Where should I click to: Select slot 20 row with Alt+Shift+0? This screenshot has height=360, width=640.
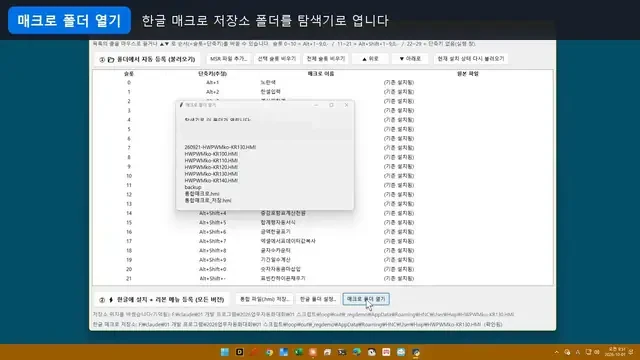point(322,269)
